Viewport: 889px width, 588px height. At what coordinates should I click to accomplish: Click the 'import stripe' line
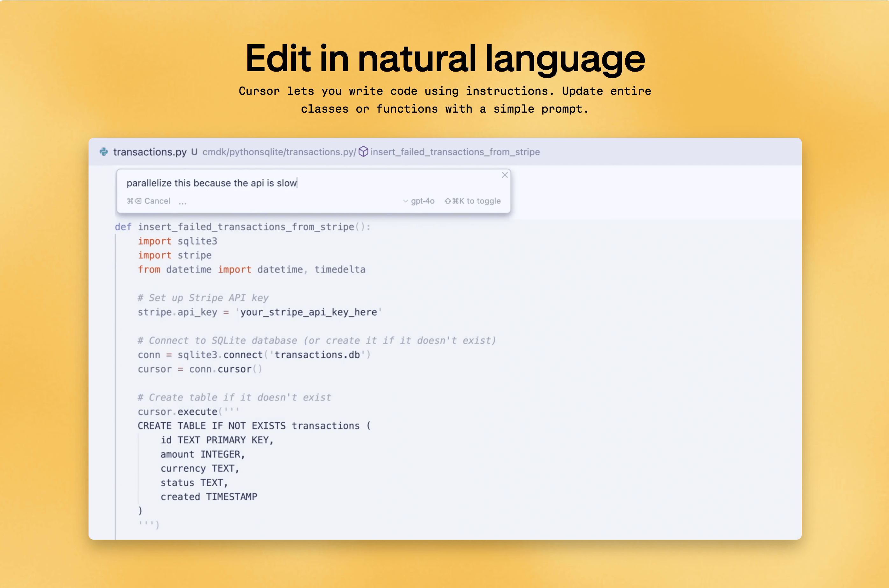174,255
